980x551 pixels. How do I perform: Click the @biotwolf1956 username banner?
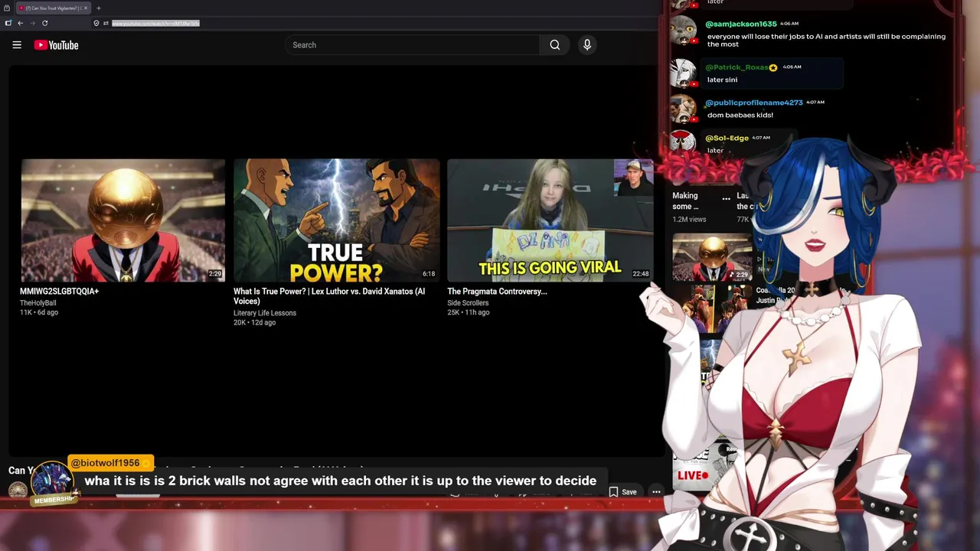[111, 463]
